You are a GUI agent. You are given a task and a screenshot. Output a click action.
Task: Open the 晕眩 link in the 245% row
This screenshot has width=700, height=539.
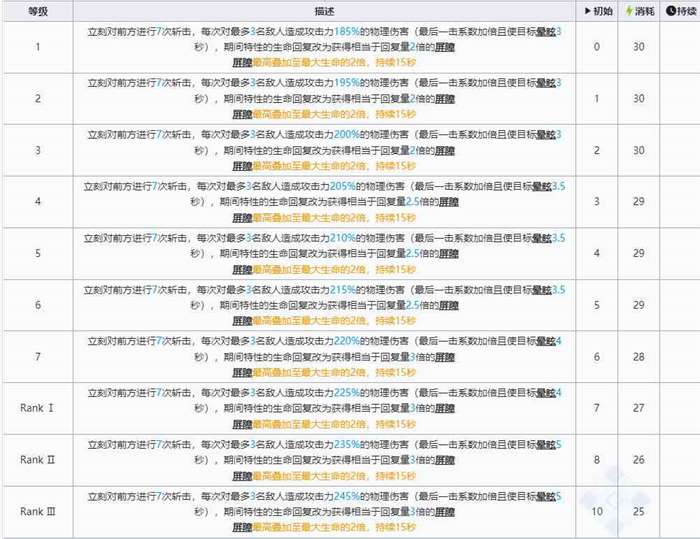(x=546, y=496)
